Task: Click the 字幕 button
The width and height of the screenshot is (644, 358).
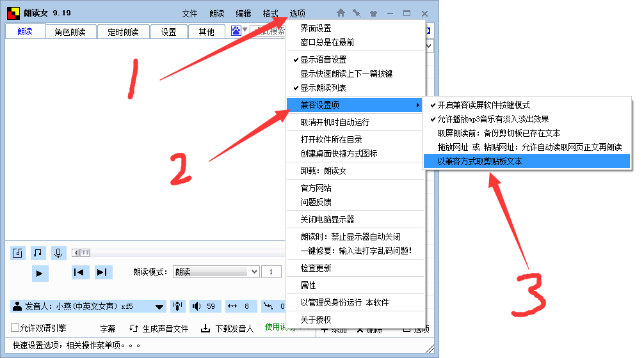Action: [x=108, y=329]
